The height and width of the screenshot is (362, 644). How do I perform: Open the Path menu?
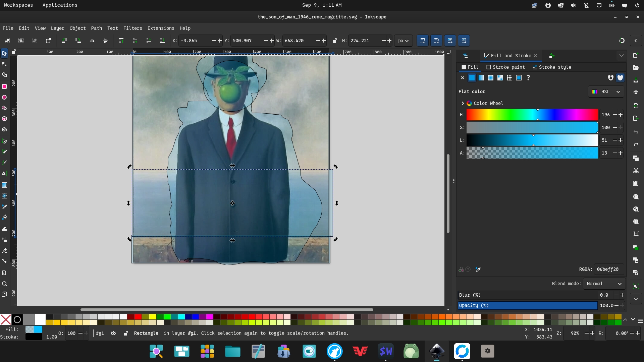pos(97,28)
